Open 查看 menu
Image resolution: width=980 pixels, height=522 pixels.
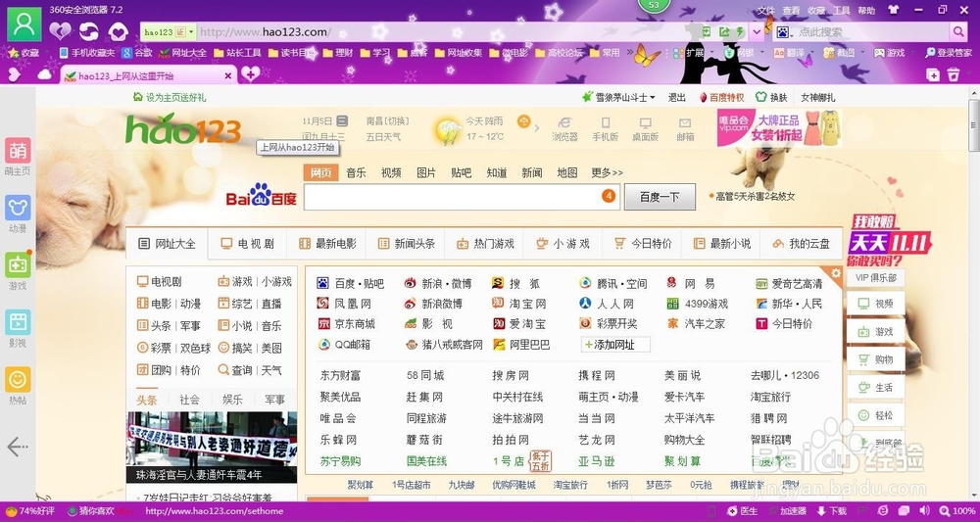coord(791,10)
